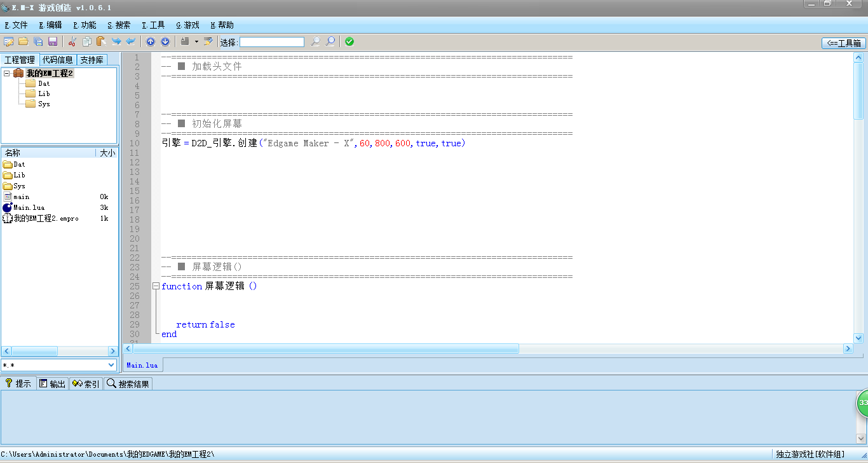Screen dimensions: 868x463
Task: Open the dropdown arrow beside alignment icon
Action: pyautogui.click(x=196, y=42)
